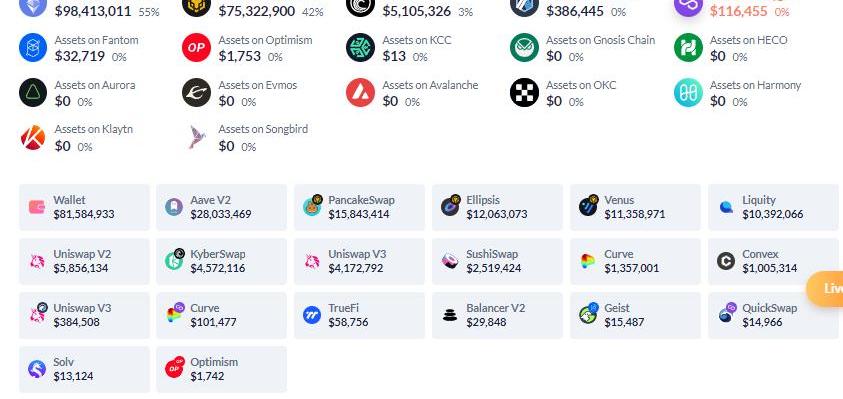
Task: Select the Klaytn chain logo
Action: 33,137
